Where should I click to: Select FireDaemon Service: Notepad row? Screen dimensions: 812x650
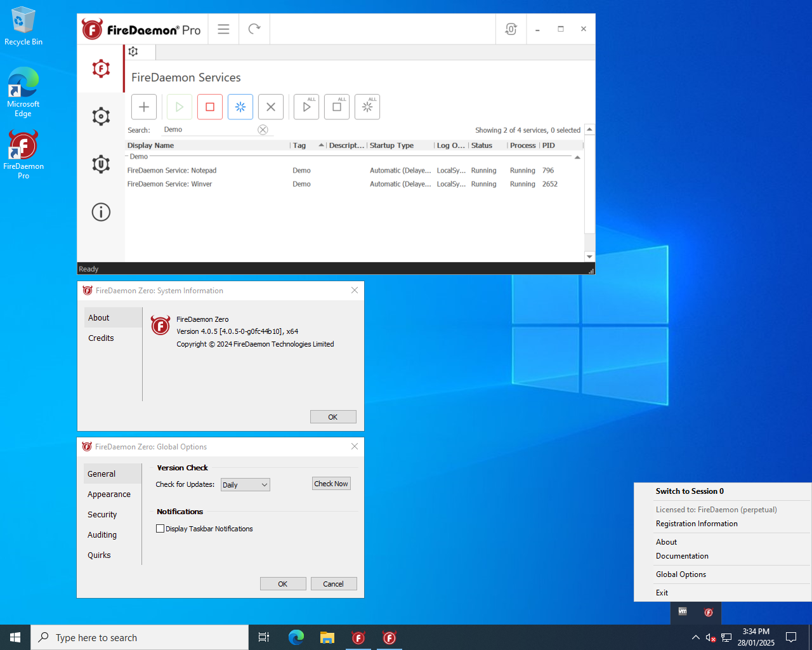coord(354,170)
